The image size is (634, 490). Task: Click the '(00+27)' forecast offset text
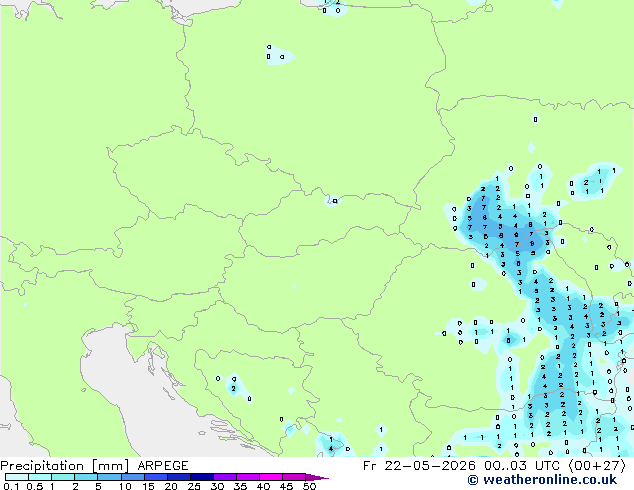597,466
